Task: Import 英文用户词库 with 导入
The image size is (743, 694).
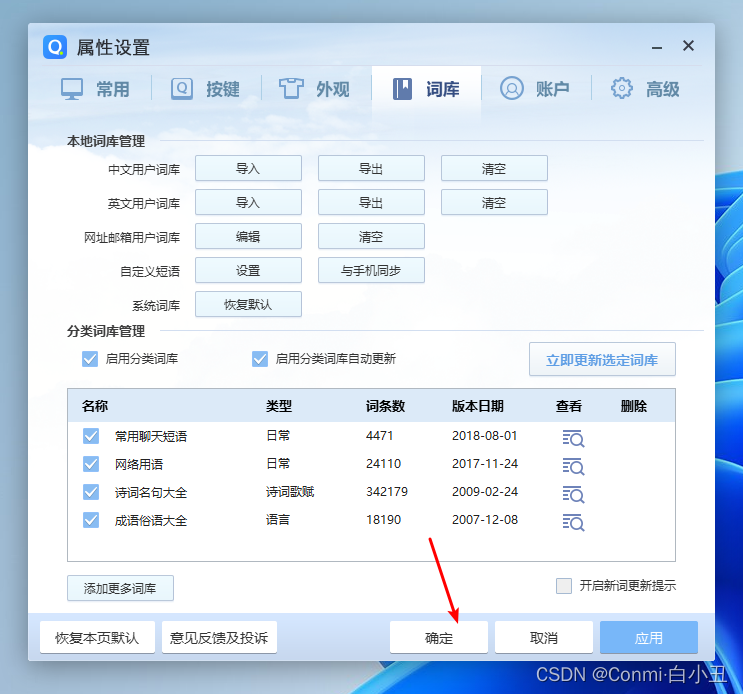Action: [248, 202]
